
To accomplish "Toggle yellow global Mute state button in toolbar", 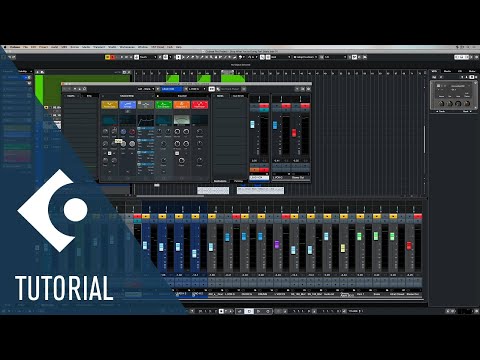I will click(x=107, y=57).
